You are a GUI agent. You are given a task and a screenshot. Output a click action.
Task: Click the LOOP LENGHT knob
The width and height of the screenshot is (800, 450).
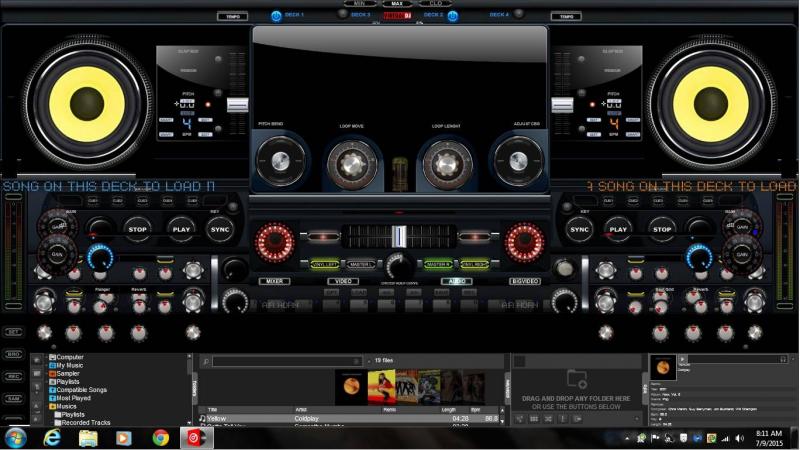444,160
